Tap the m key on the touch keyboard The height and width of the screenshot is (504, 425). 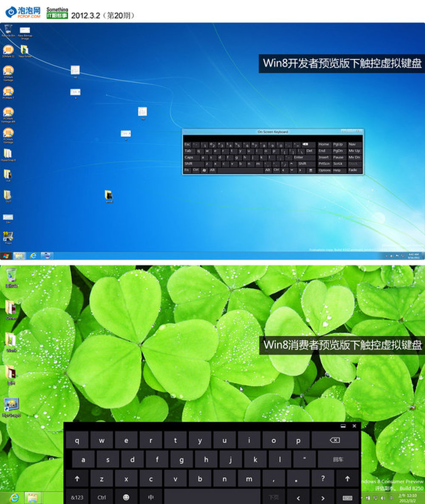click(249, 479)
